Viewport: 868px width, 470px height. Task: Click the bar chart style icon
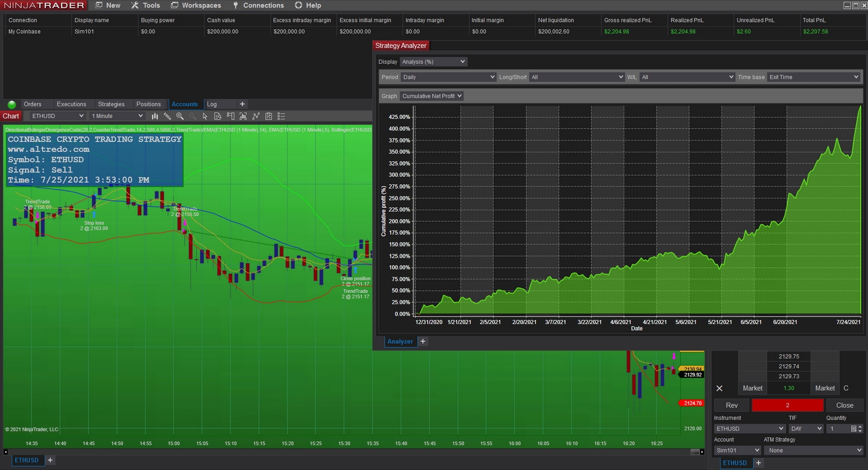tap(155, 116)
